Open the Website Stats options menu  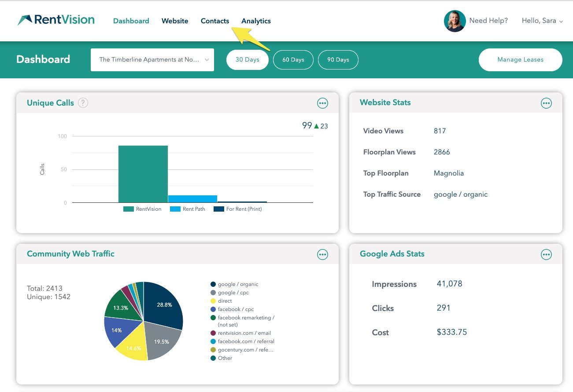pos(546,103)
